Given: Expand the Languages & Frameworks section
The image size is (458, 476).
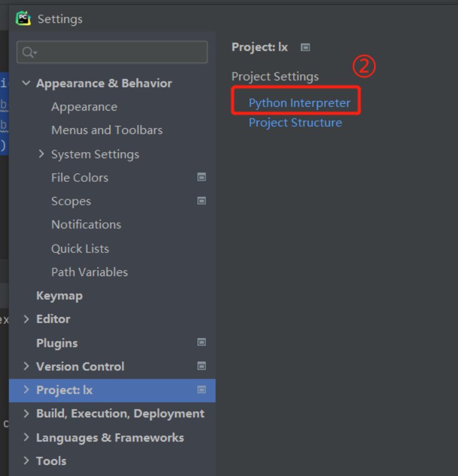Looking at the screenshot, I should click(x=26, y=437).
